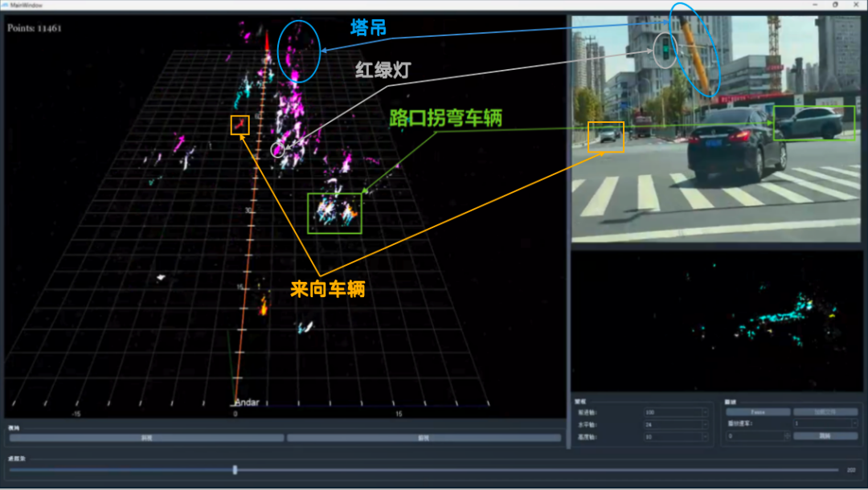Select the green-boxed vehicle cluster in point cloud
This screenshot has height=490, width=868.
[334, 213]
